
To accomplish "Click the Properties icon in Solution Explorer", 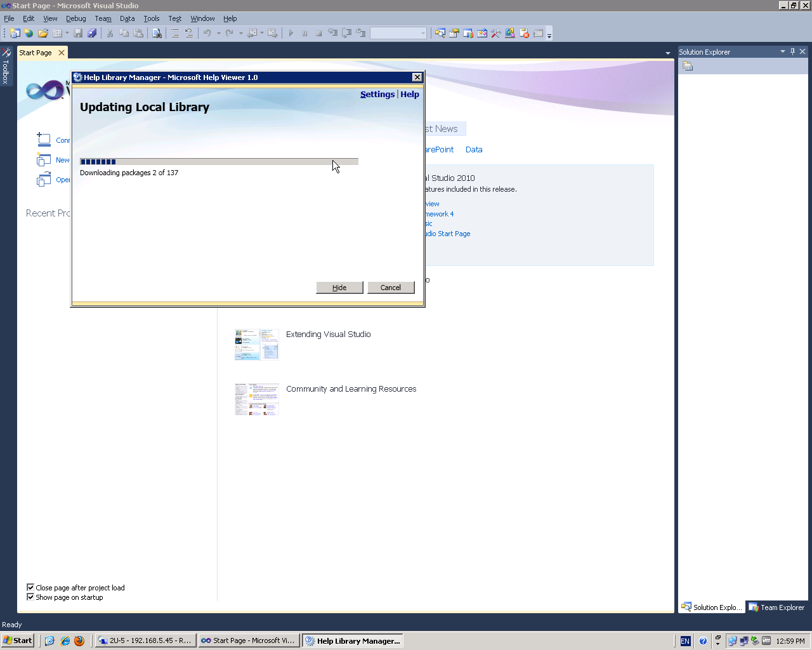I will click(x=688, y=66).
